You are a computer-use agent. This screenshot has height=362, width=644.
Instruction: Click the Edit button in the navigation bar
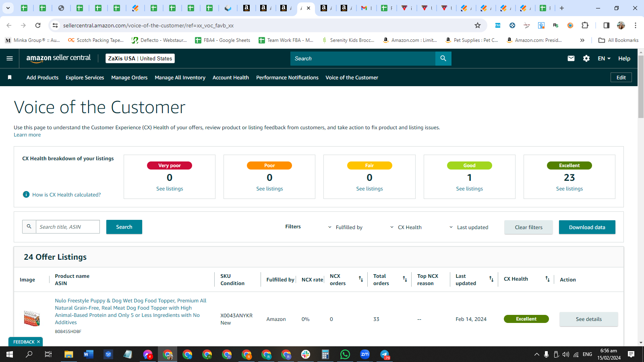[621, 77]
